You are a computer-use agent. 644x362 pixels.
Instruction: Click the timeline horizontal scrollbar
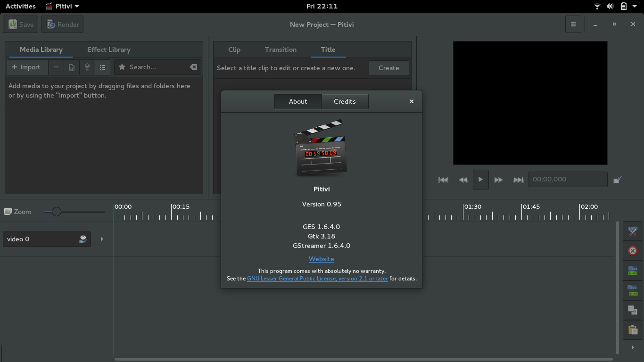click(x=364, y=359)
